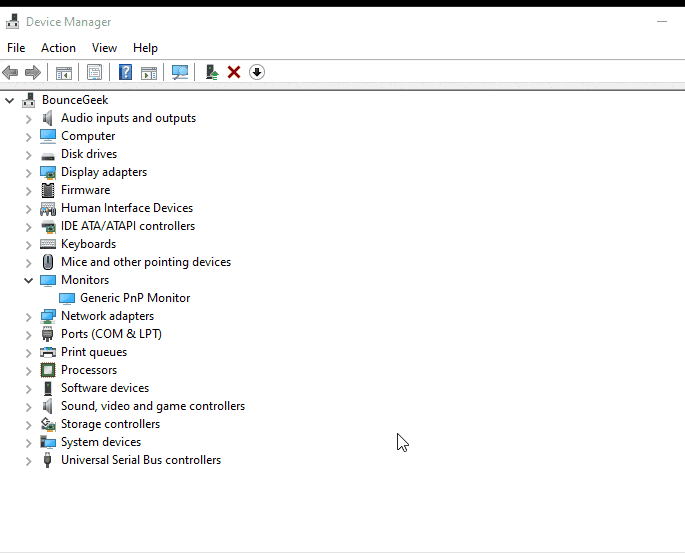The height and width of the screenshot is (553, 685).
Task: Click the Forward arrow toolbar icon
Action: pyautogui.click(x=33, y=72)
